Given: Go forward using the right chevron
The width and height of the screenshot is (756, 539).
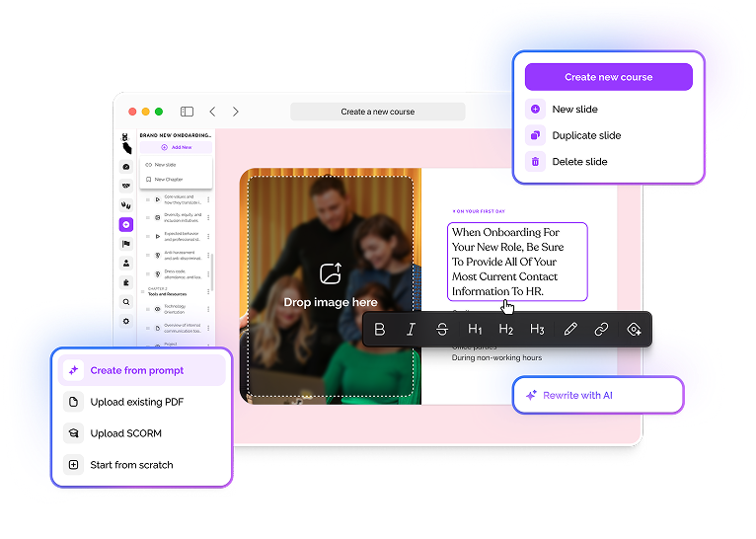Looking at the screenshot, I should pyautogui.click(x=236, y=112).
